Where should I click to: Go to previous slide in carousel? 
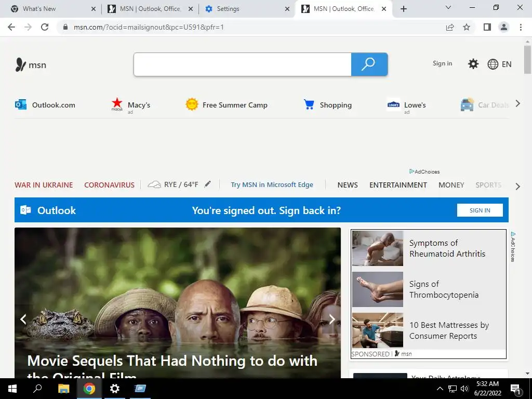[23, 319]
